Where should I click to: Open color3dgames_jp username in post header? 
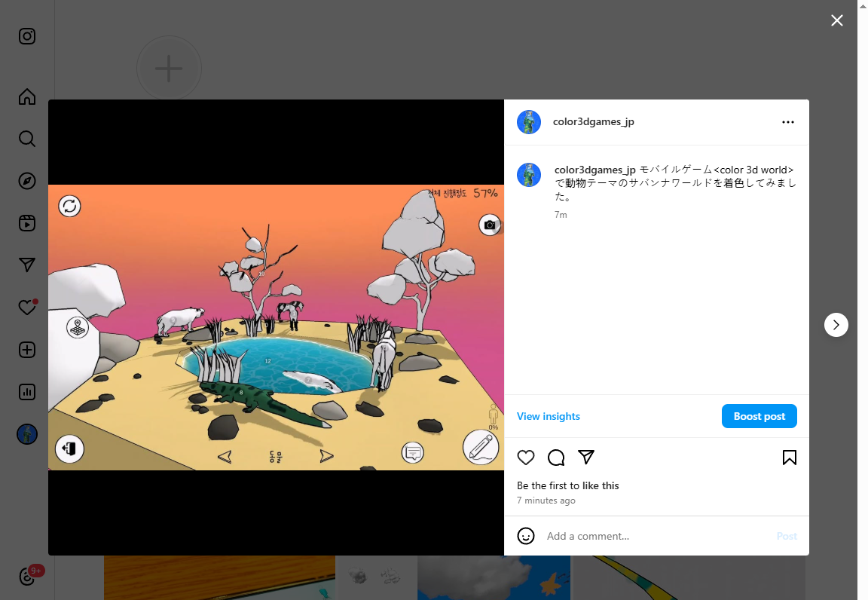click(x=594, y=122)
